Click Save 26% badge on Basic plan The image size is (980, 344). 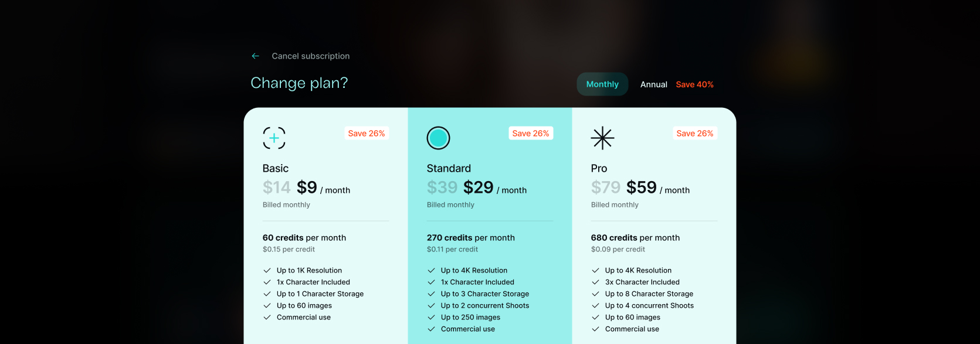tap(367, 134)
